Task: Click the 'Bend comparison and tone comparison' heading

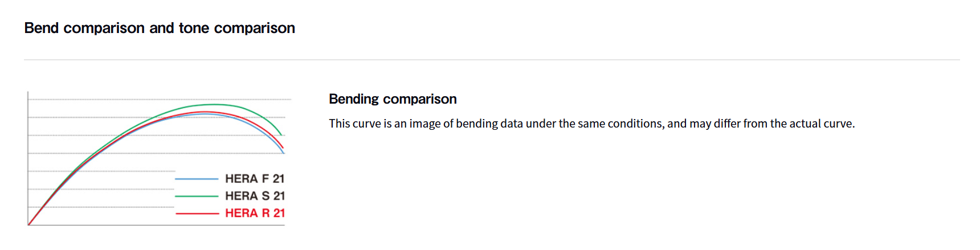Action: tap(160, 28)
